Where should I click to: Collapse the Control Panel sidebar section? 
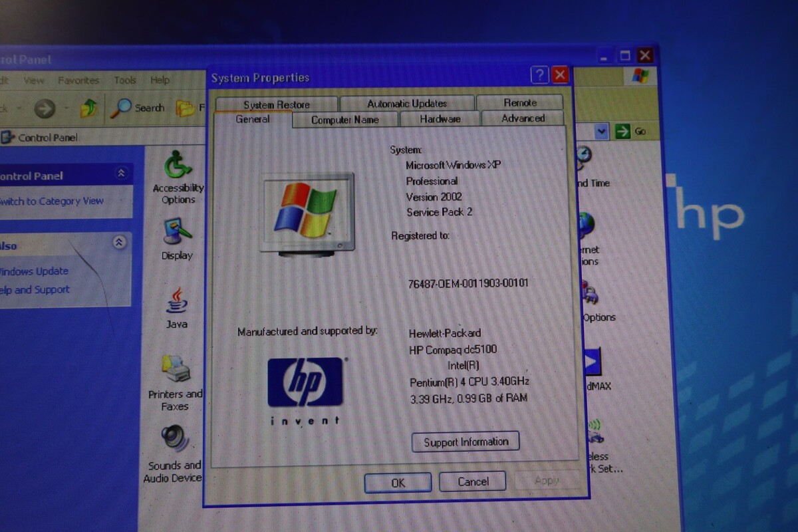click(121, 174)
